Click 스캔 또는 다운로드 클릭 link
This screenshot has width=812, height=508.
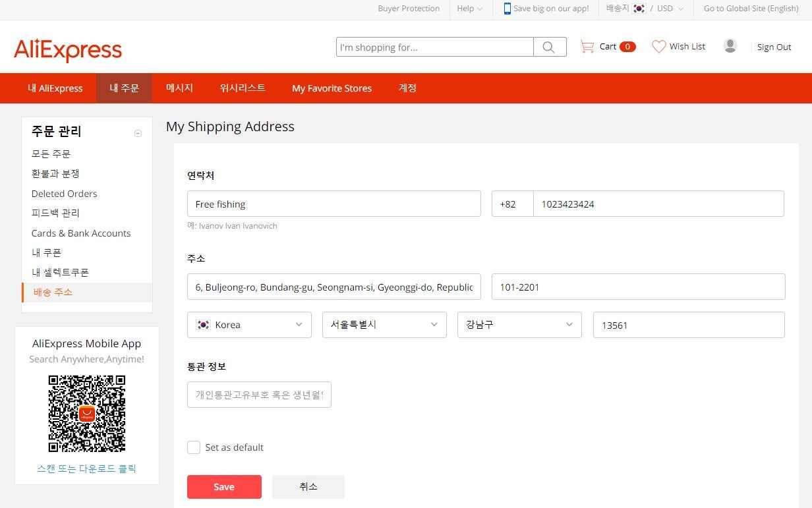87,469
